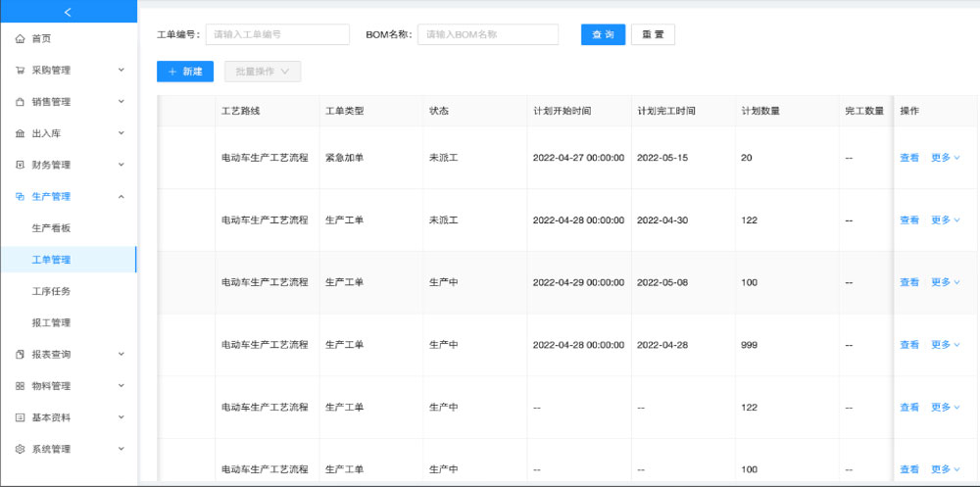Click 查看 link for the 999 quantity row
Image resolution: width=980 pixels, height=487 pixels.
pos(908,345)
